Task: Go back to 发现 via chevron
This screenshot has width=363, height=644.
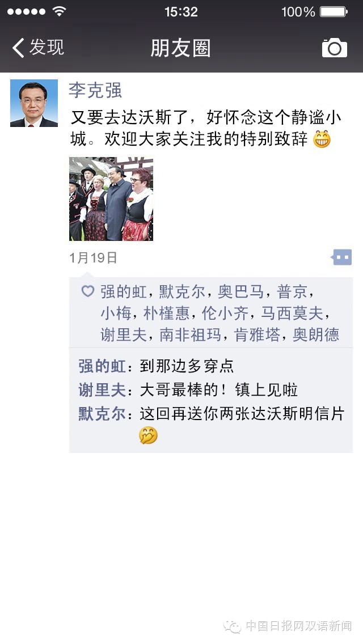Action: coord(18,48)
